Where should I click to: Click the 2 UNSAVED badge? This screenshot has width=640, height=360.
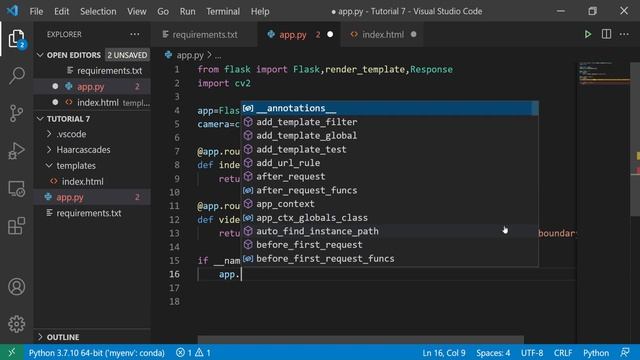coord(127,55)
